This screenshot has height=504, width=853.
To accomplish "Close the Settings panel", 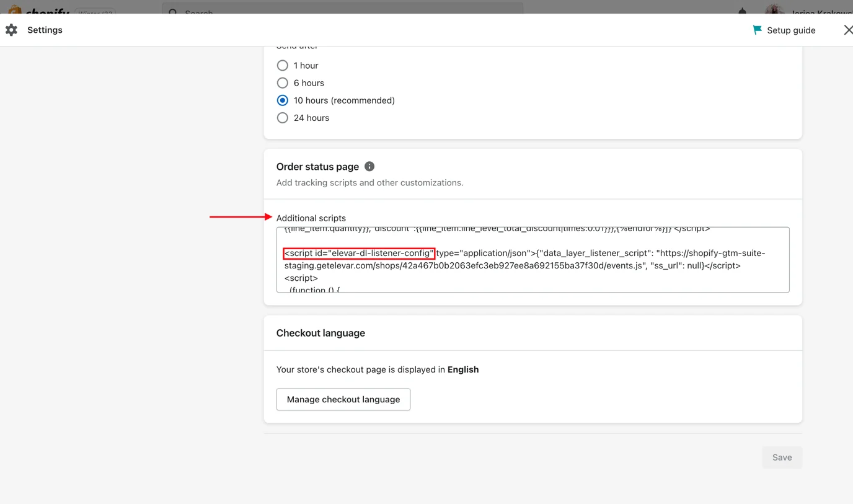I will tap(848, 30).
